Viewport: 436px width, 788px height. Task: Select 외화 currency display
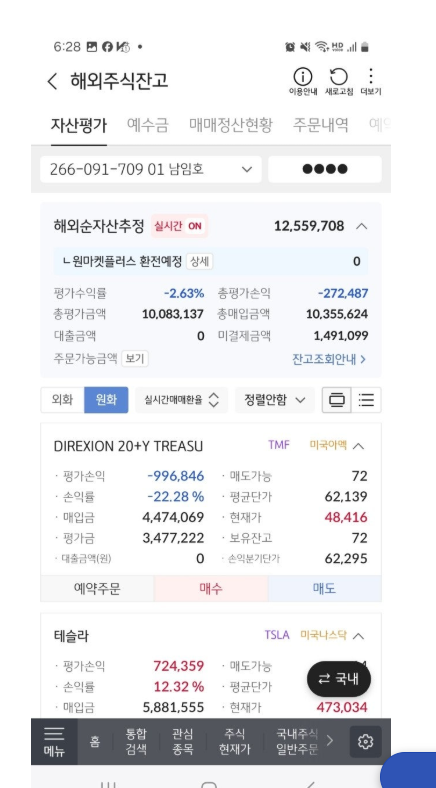coord(62,400)
